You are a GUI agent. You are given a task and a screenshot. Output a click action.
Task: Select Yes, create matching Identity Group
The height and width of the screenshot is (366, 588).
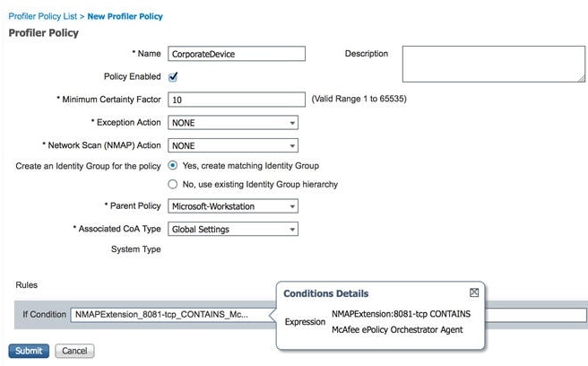click(x=172, y=166)
